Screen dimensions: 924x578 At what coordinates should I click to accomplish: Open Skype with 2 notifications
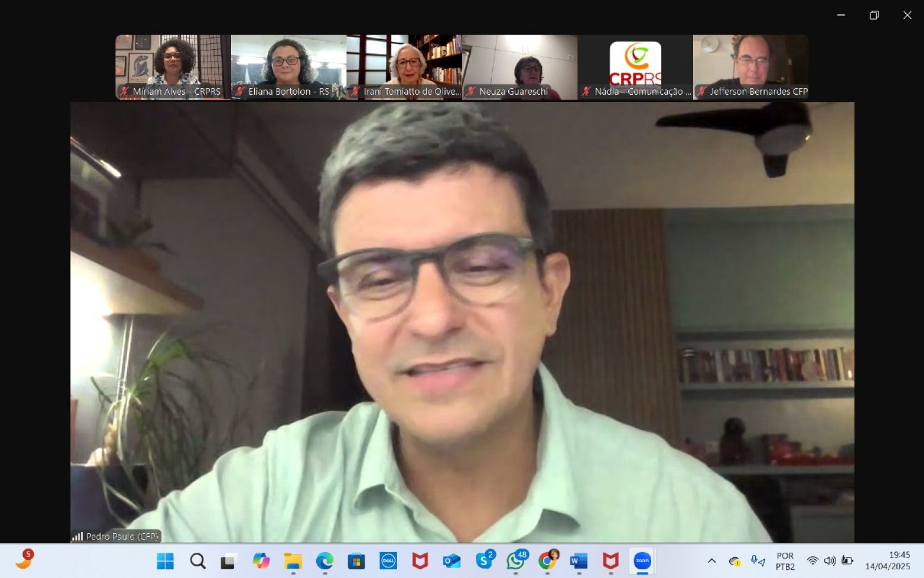click(x=485, y=560)
